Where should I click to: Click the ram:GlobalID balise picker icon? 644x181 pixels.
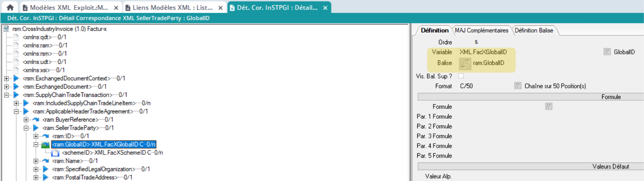pos(465,63)
